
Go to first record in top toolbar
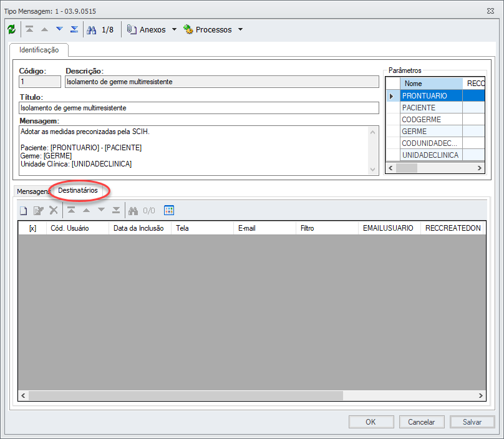[29, 29]
